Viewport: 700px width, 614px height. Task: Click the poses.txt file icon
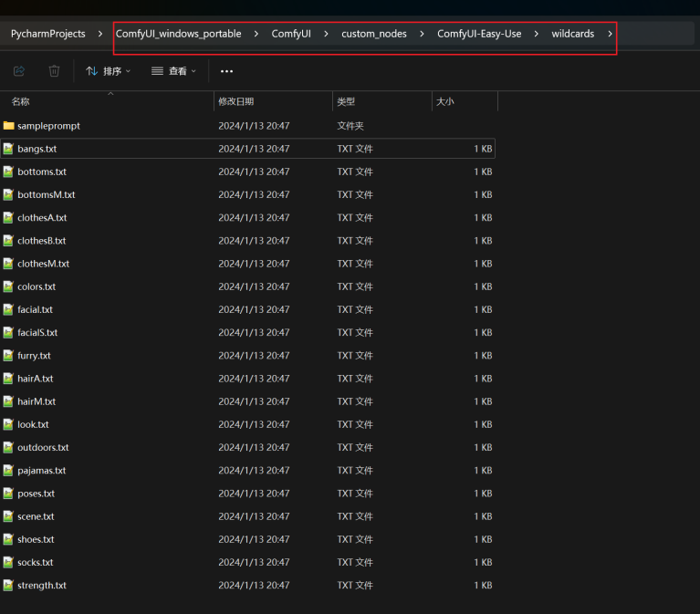[9, 494]
